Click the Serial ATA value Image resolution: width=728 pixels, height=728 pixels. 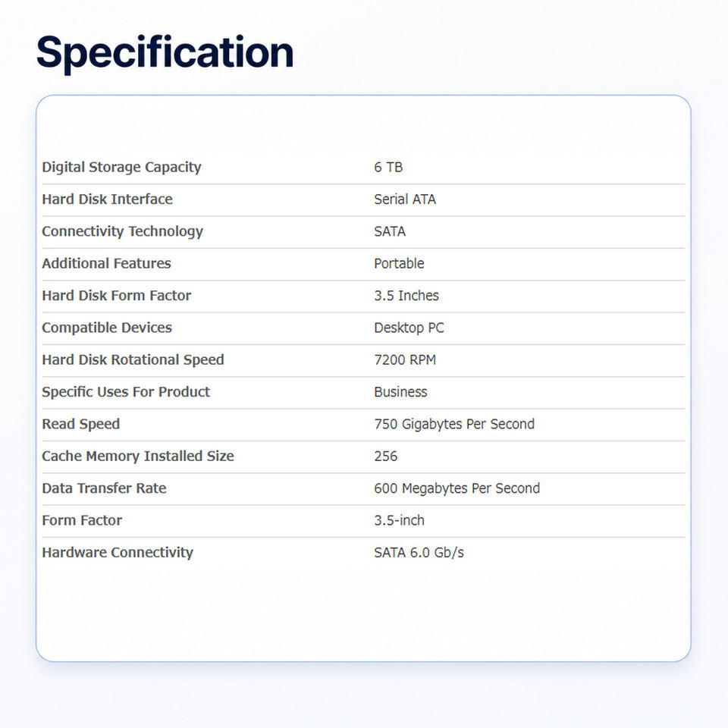[x=405, y=199]
